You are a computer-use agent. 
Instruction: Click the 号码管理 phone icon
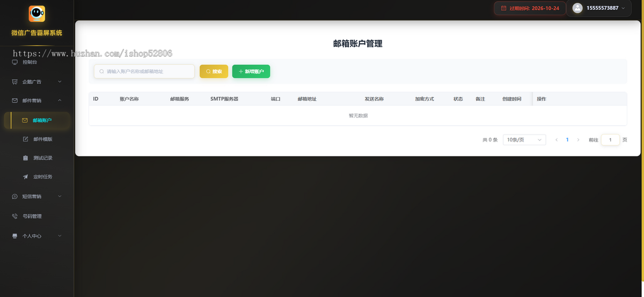coord(15,216)
